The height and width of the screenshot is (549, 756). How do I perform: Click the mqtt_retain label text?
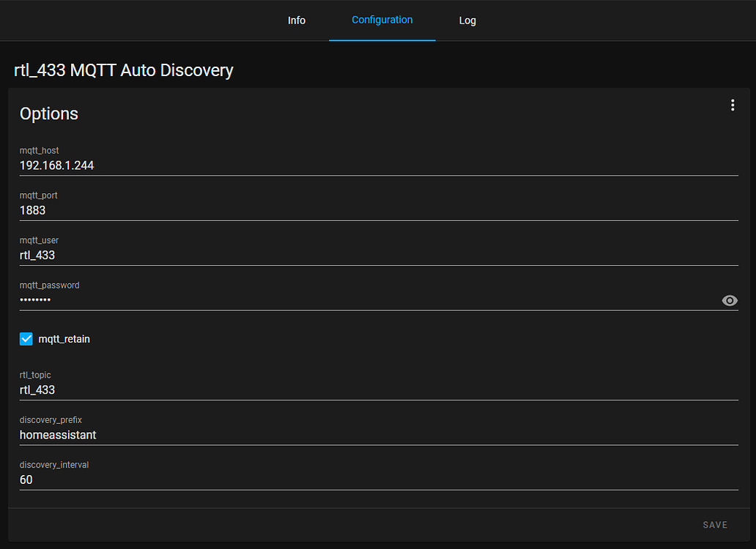click(x=64, y=339)
